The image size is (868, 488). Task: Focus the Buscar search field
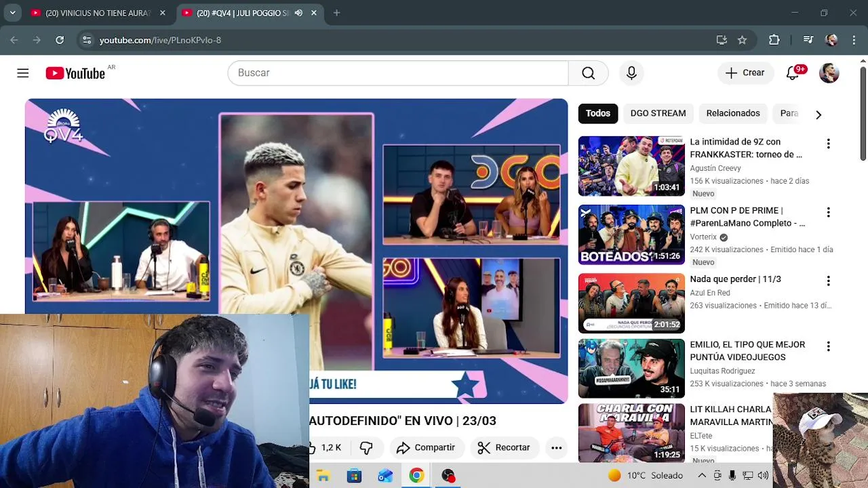point(398,73)
